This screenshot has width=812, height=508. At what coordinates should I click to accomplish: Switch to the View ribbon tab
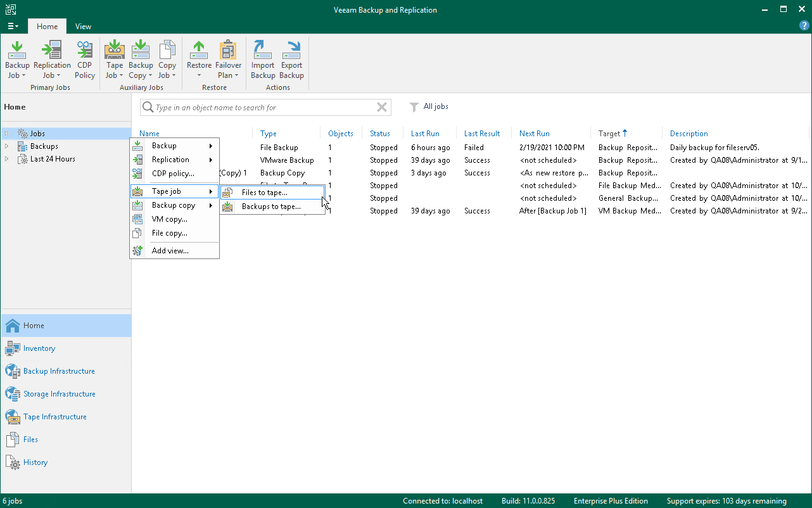[83, 27]
